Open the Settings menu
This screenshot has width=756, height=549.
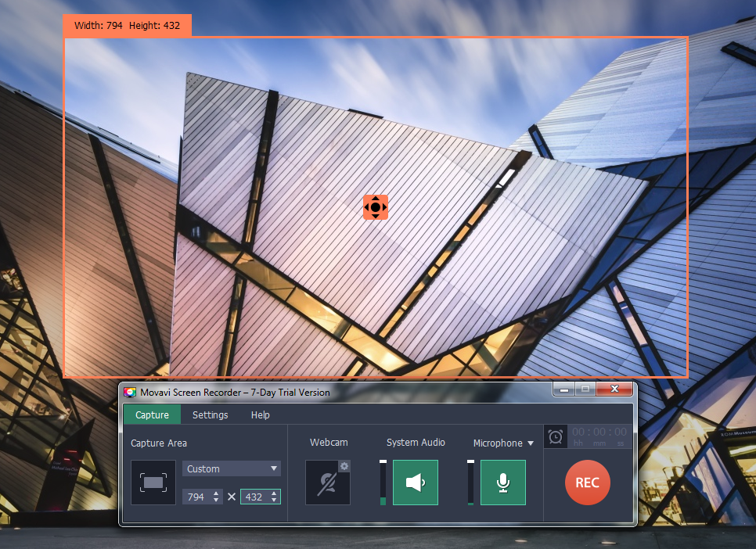pyautogui.click(x=211, y=414)
